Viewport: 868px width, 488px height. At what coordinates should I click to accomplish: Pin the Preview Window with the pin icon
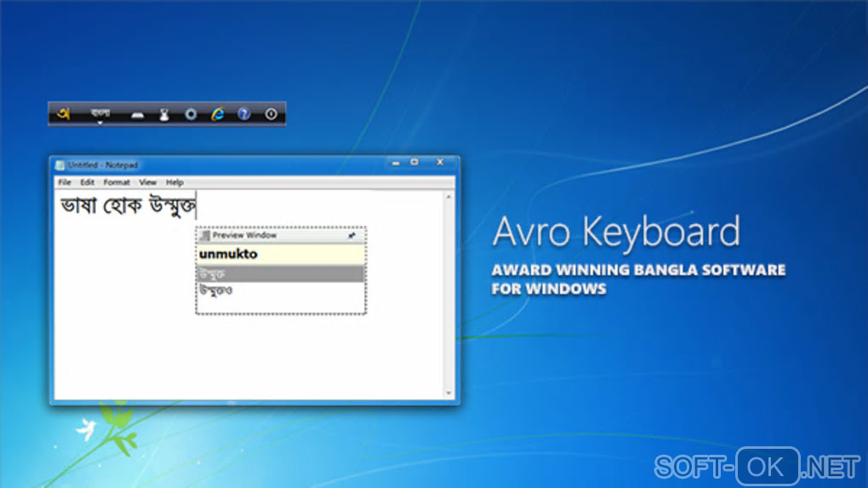351,235
